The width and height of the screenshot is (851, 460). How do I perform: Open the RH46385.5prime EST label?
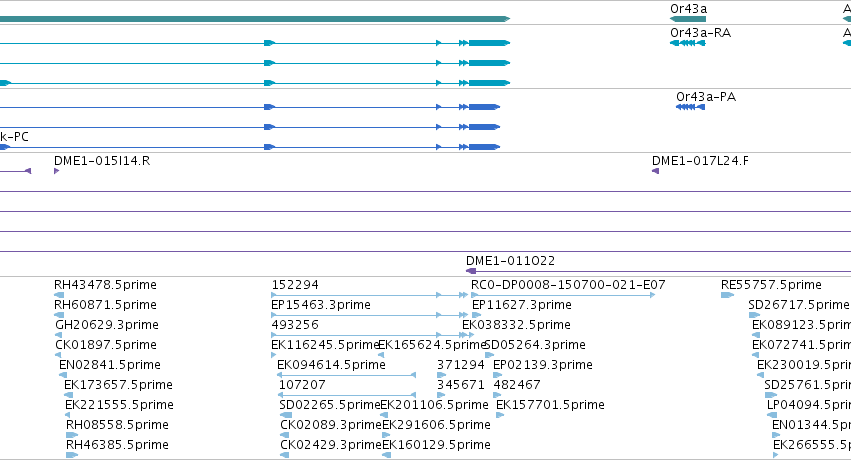pyautogui.click(x=117, y=445)
